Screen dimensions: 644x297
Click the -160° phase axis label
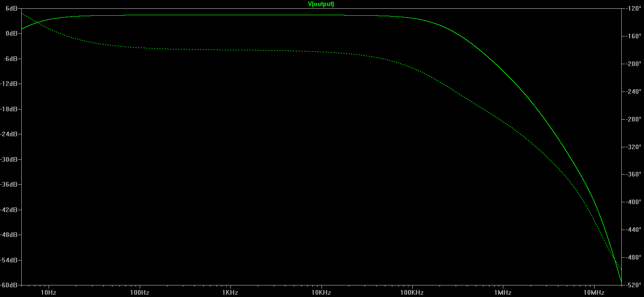(x=633, y=36)
